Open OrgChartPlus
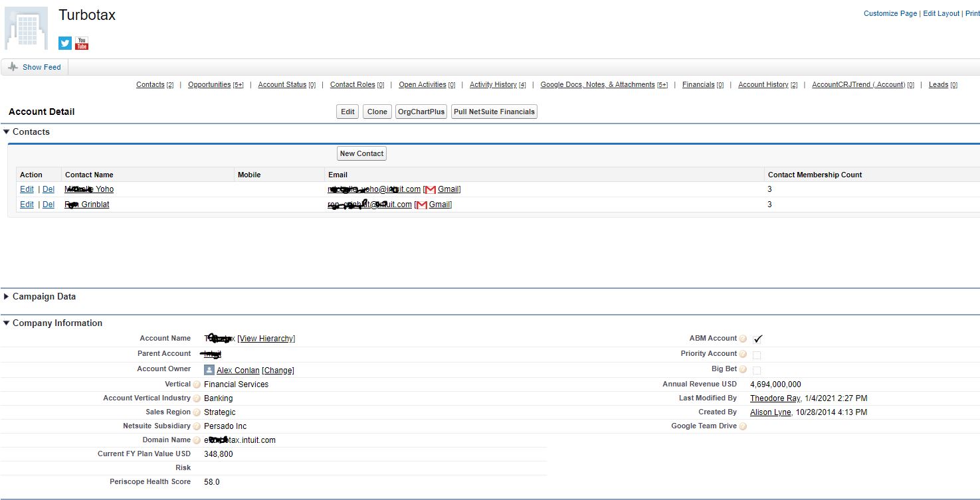980x500 pixels. click(421, 112)
